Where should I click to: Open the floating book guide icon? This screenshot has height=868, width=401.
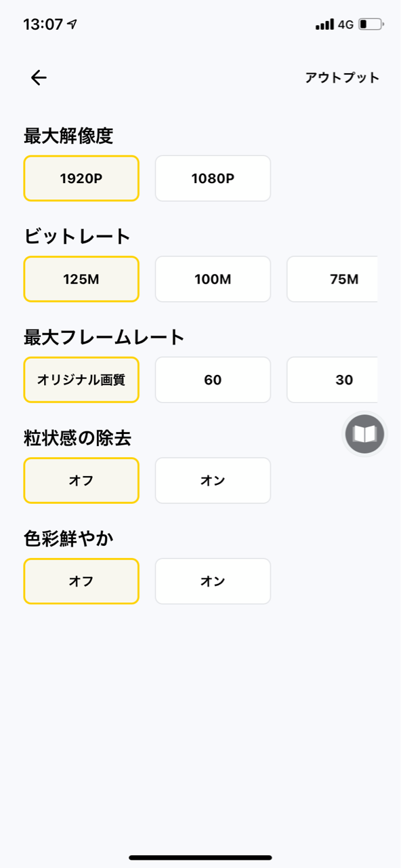click(x=364, y=434)
